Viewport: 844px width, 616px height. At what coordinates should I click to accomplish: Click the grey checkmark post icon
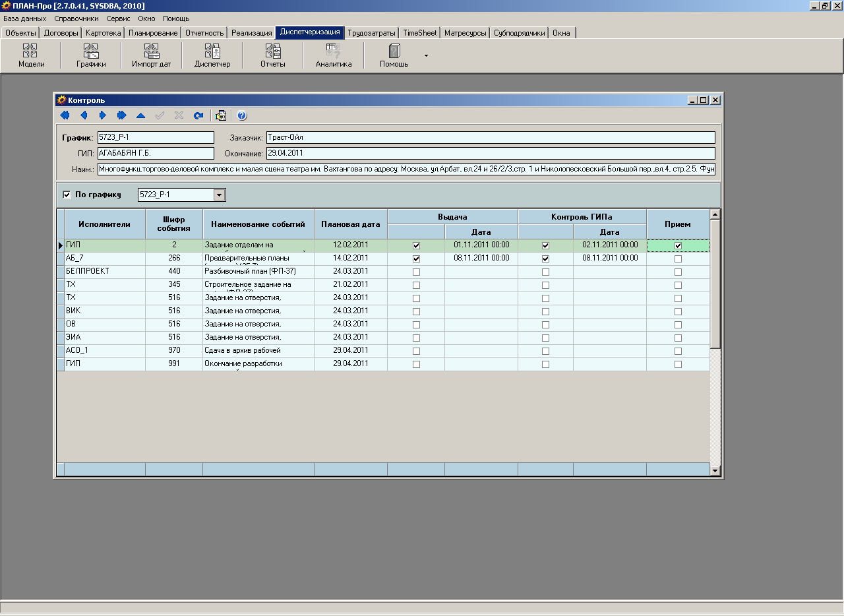click(160, 115)
